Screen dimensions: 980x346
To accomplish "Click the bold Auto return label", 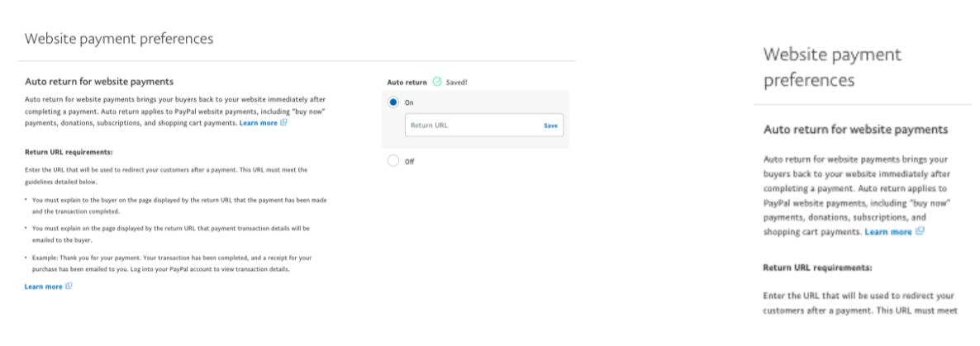I will point(407,83).
